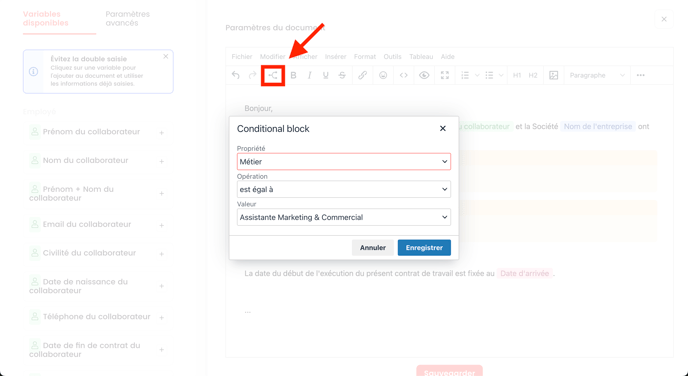Viewport: 688px width, 376px height.
Task: Add 'Nom du collaborateur' variable with plus
Action: (161, 162)
